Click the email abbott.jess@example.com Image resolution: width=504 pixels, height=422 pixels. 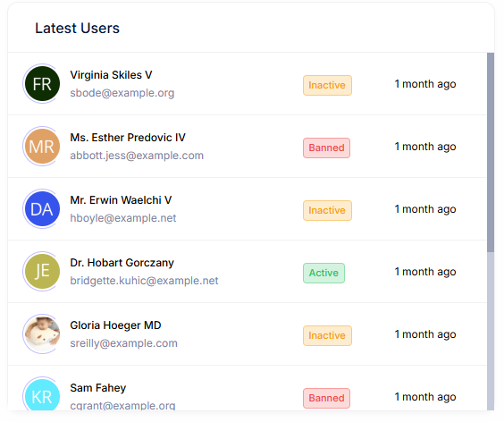[x=137, y=156]
